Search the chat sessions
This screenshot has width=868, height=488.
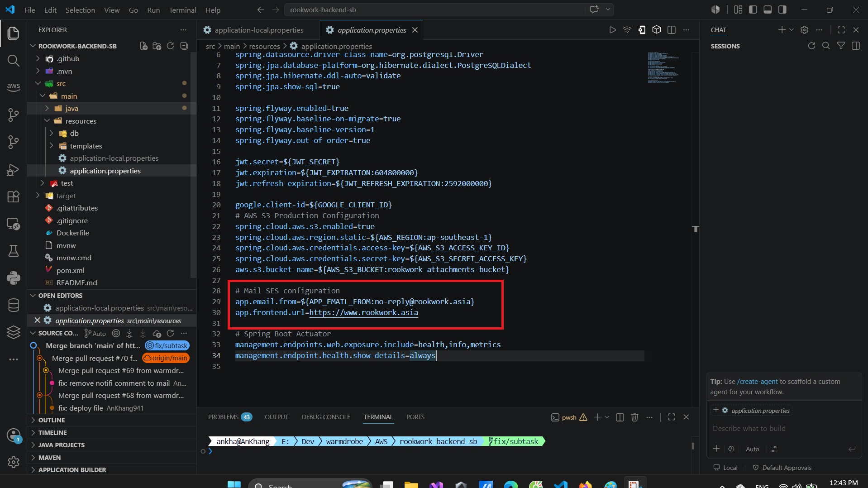[x=826, y=46]
